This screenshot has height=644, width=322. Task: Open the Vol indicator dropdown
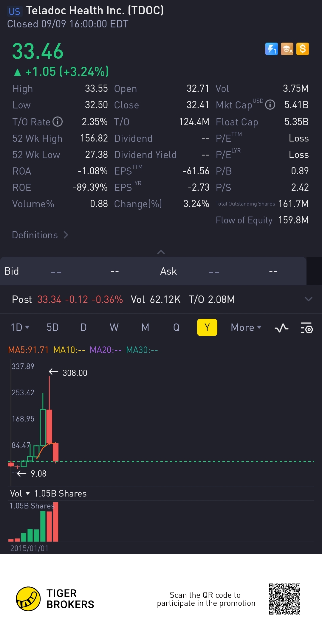[x=20, y=494]
